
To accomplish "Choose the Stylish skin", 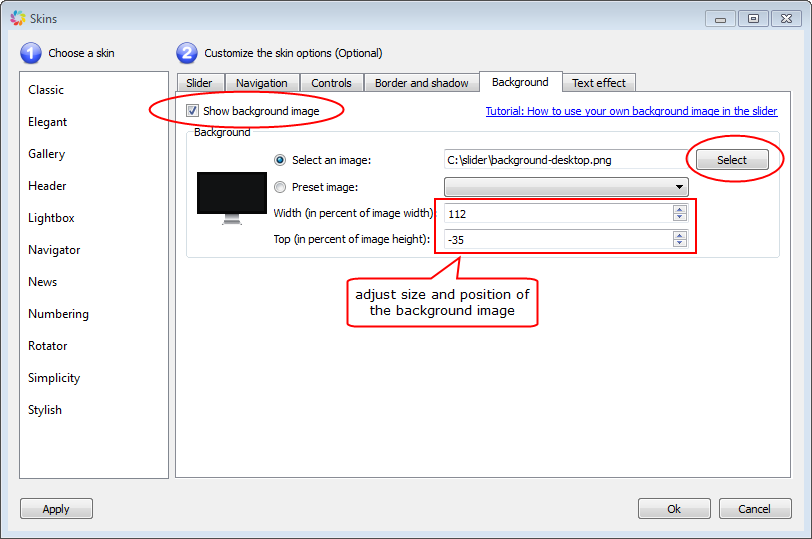I will [x=45, y=410].
